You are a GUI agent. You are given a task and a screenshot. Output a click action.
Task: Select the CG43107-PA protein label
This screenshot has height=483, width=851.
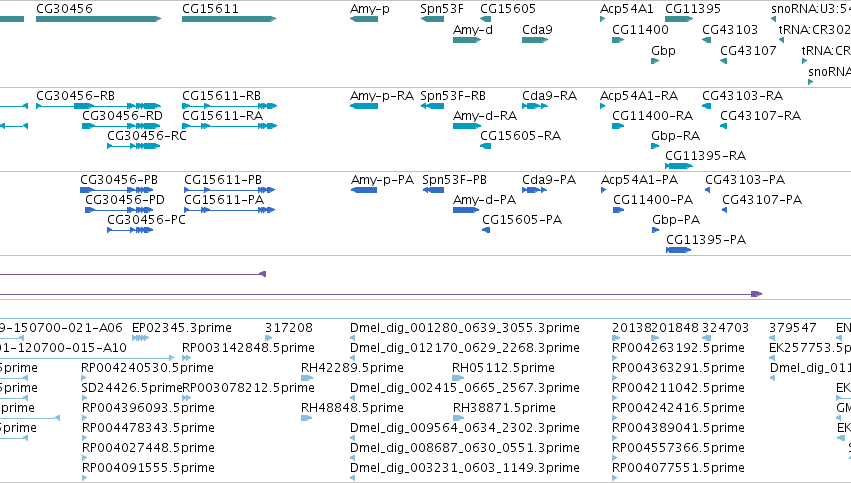pyautogui.click(x=762, y=200)
